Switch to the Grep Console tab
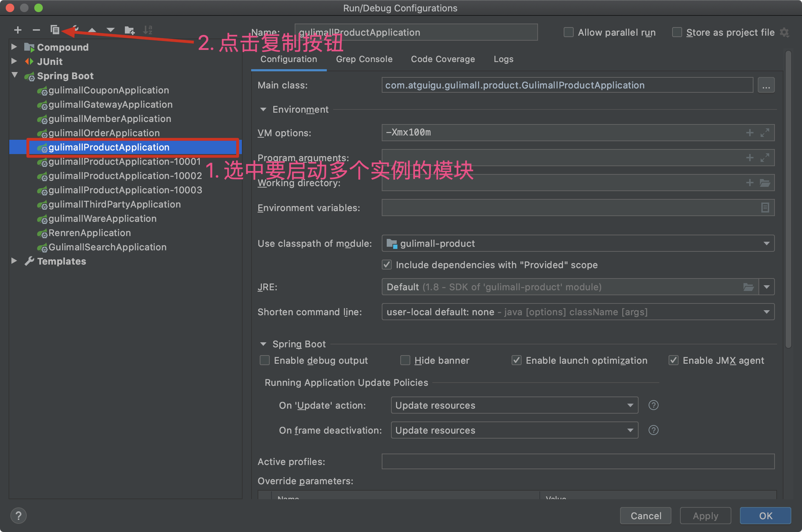The height and width of the screenshot is (532, 802). [x=364, y=59]
